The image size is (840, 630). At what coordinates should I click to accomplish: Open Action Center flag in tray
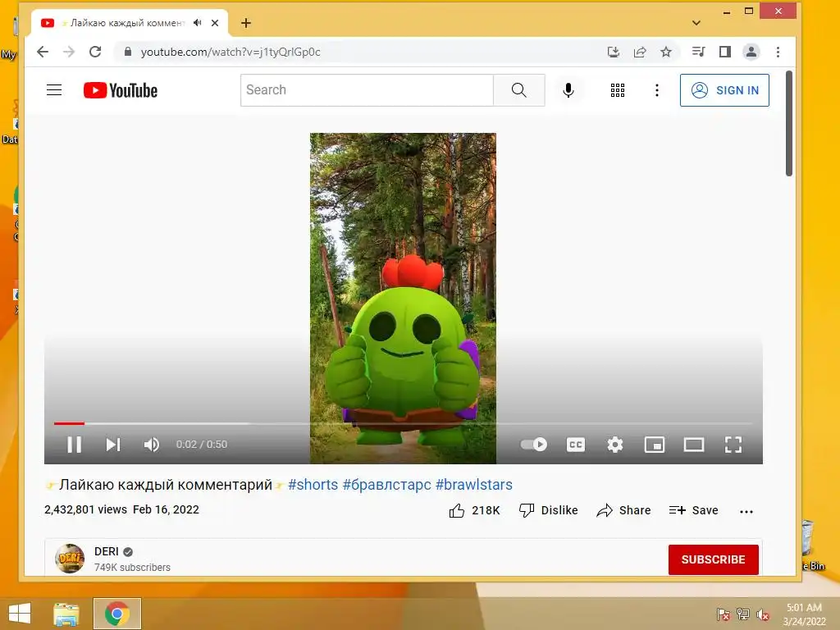point(724,614)
